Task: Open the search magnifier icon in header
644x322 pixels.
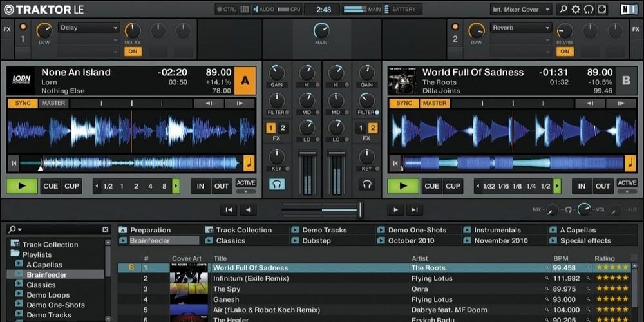Action: point(563,9)
